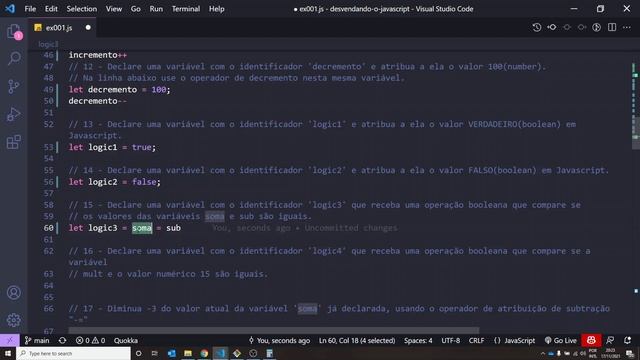Viewport: 640px width, 360px height.
Task: Click the remote window indicator
Action: (x=9, y=340)
